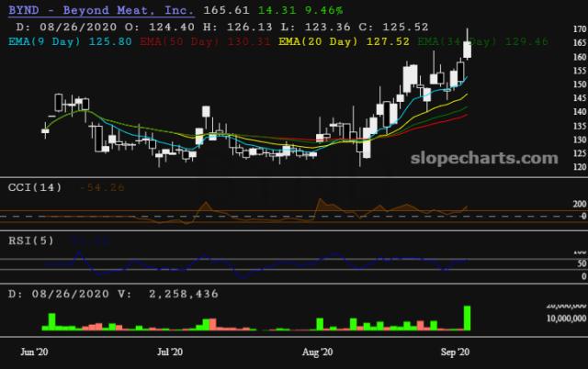Click the 9.46% percent change value
Image resolution: width=588 pixels, height=369 pixels.
tap(324, 10)
